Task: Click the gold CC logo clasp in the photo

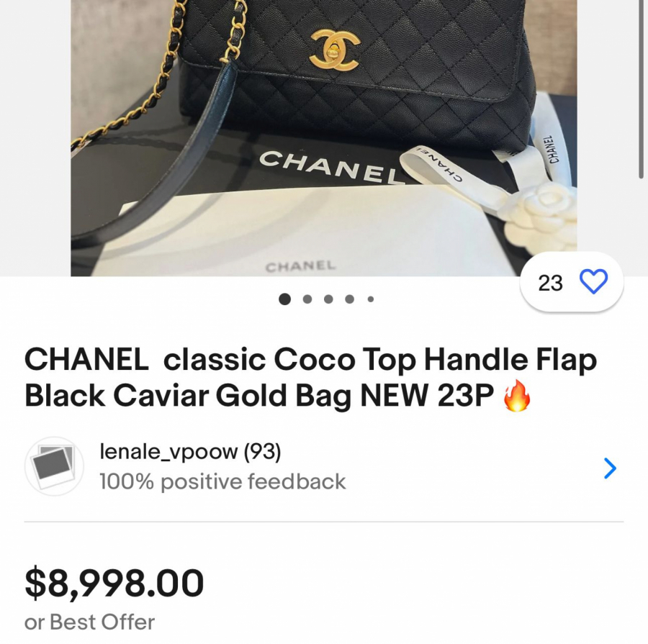Action: point(334,50)
